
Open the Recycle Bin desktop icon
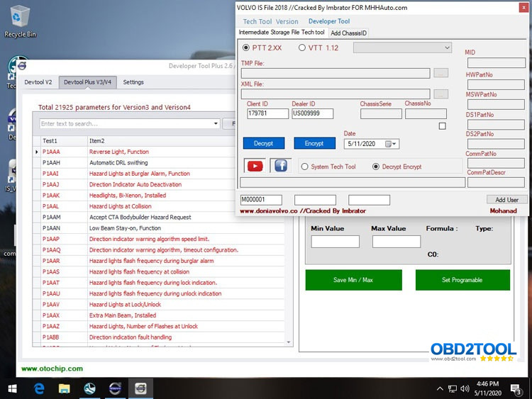[20, 21]
